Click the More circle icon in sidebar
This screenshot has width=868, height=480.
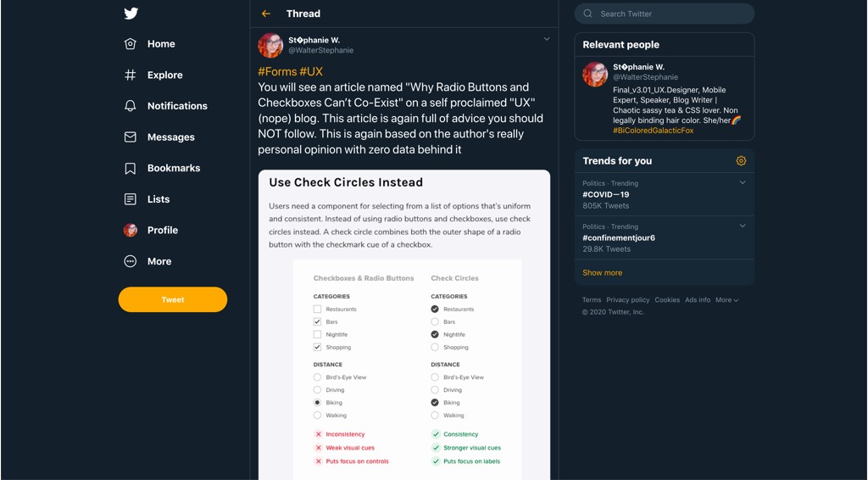click(131, 261)
